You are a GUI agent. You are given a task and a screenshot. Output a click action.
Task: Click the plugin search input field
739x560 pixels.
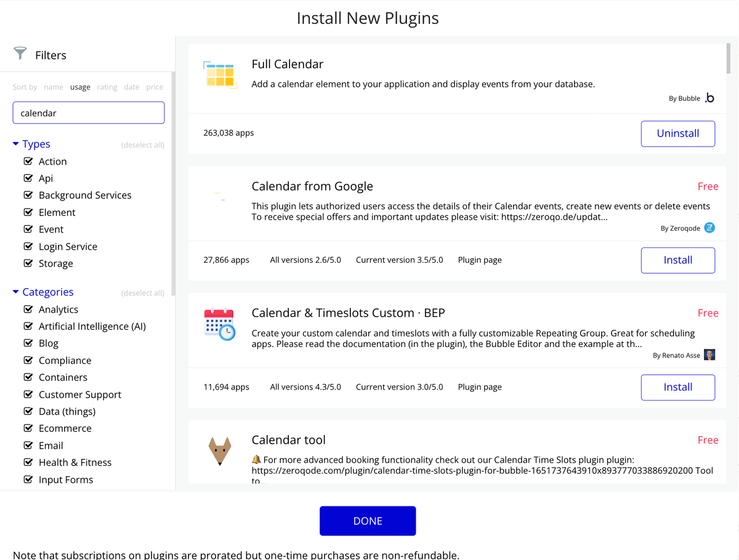89,113
